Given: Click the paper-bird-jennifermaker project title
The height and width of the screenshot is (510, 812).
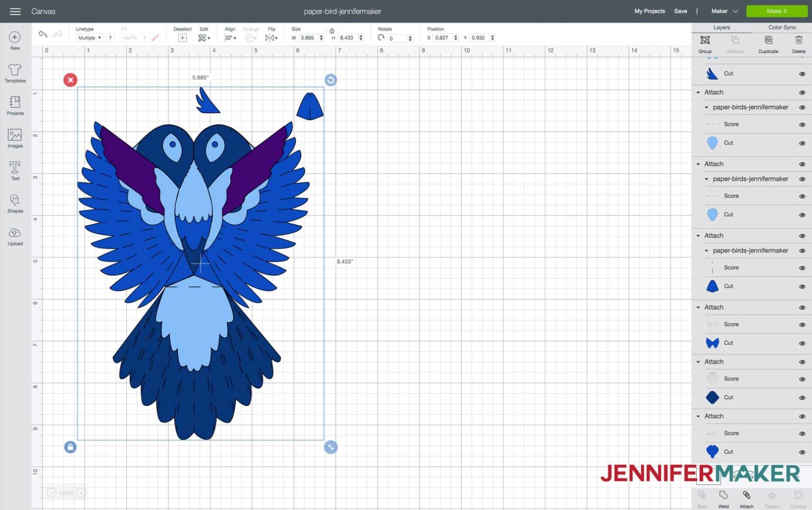Looking at the screenshot, I should (343, 11).
